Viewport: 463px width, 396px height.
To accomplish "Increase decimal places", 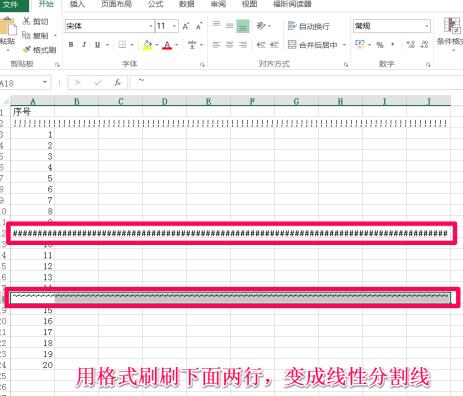I will pos(411,45).
